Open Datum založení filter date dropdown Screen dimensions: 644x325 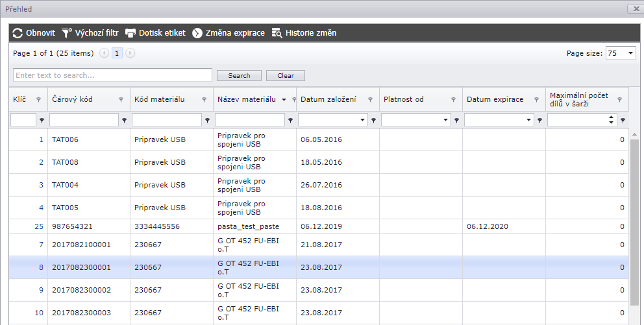pyautogui.click(x=362, y=120)
